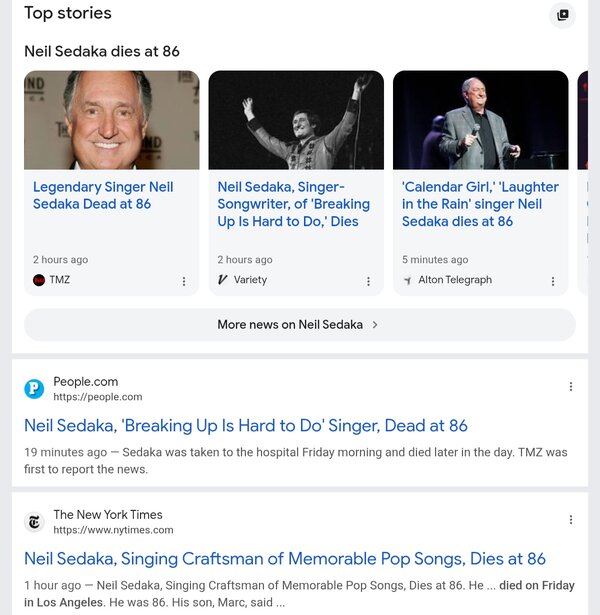
Task: Click black-and-white concert photo on Variety card
Action: tap(296, 120)
